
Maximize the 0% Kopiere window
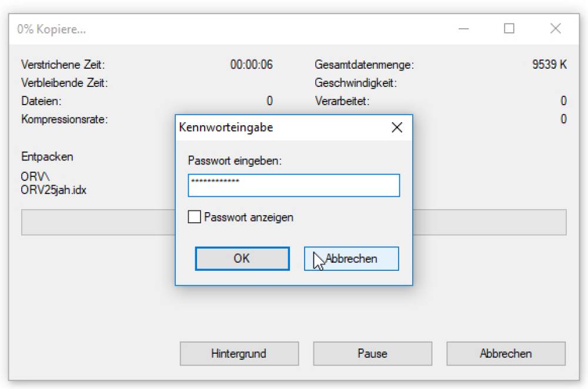point(509,29)
